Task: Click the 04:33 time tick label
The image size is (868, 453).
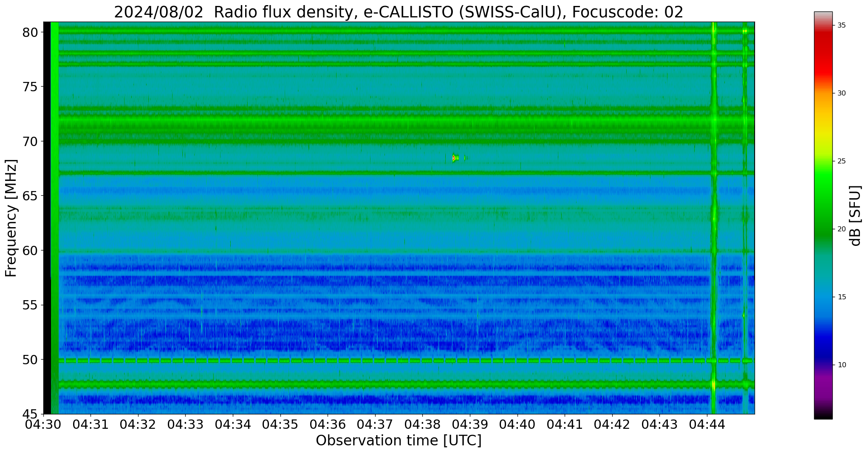Action: [186, 425]
